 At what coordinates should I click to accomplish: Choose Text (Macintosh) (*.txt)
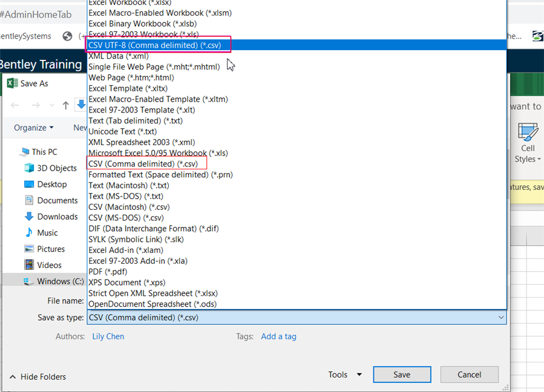point(297,185)
